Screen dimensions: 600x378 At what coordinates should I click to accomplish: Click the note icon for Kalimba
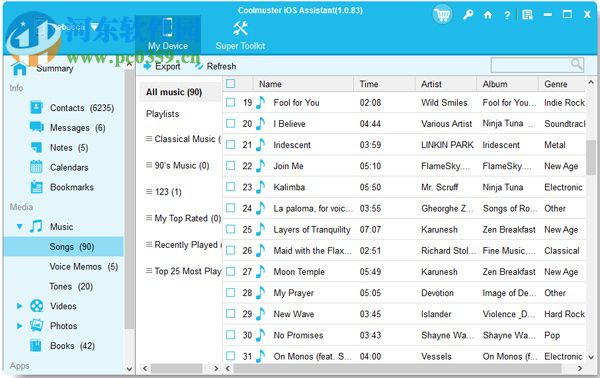260,187
